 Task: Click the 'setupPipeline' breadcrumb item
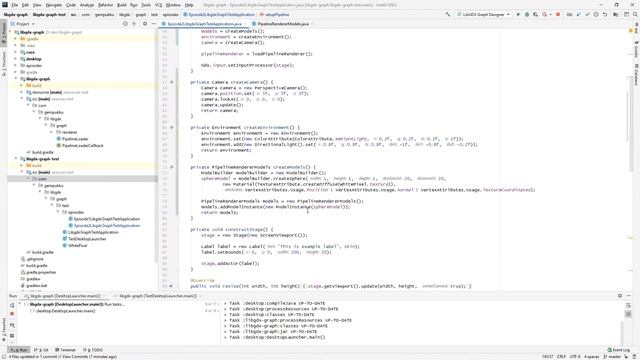(x=274, y=15)
